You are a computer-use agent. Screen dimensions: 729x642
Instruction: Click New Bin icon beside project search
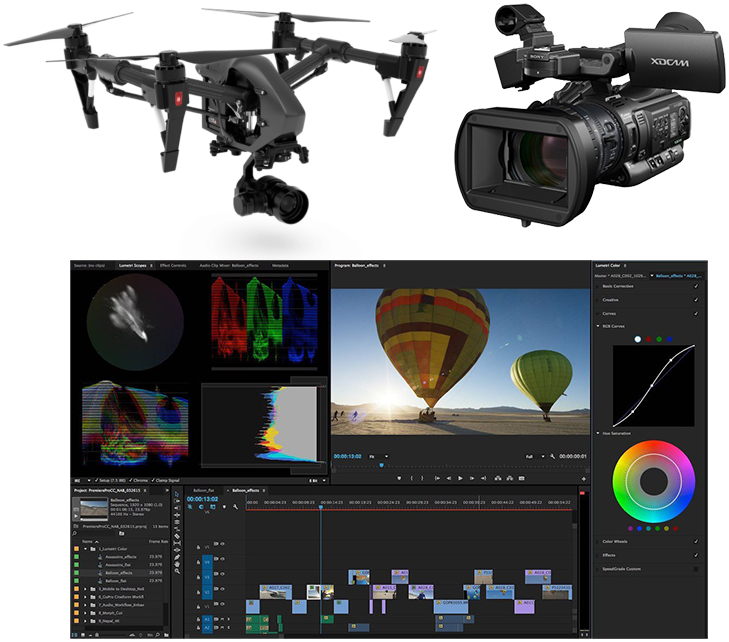click(x=121, y=534)
